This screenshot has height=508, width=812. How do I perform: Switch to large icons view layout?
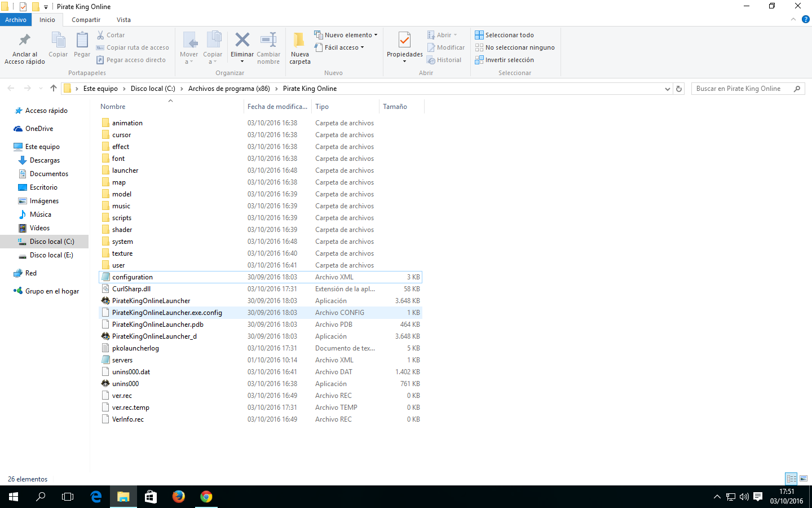click(x=804, y=479)
